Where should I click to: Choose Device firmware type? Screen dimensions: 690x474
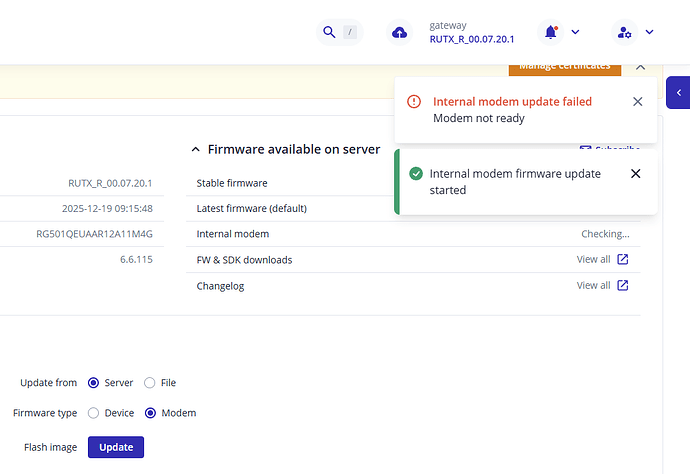[94, 413]
